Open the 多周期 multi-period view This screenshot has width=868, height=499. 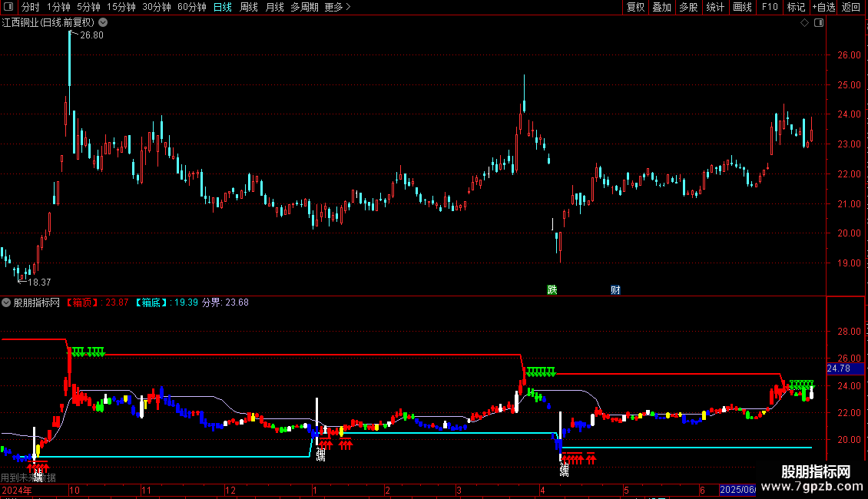pyautogui.click(x=304, y=7)
